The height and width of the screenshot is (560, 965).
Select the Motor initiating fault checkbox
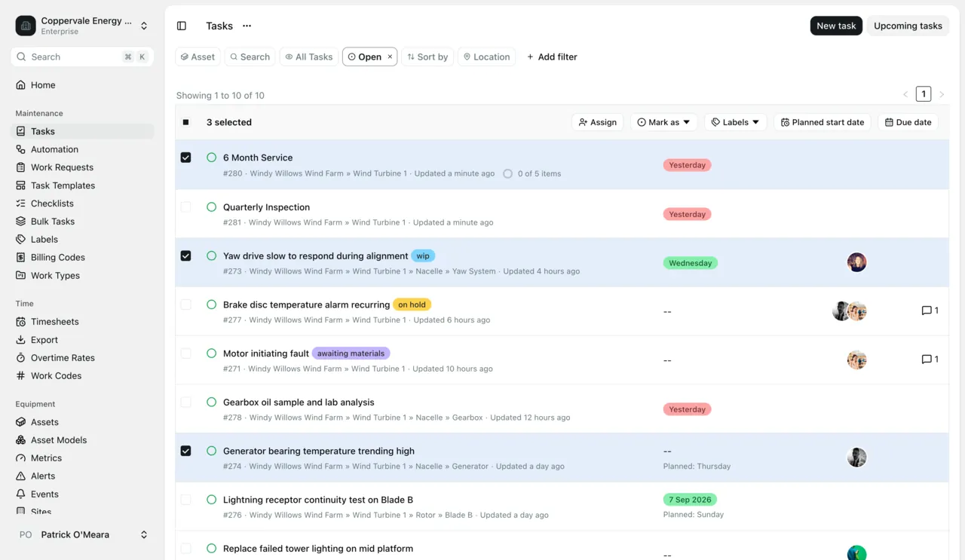coord(185,353)
